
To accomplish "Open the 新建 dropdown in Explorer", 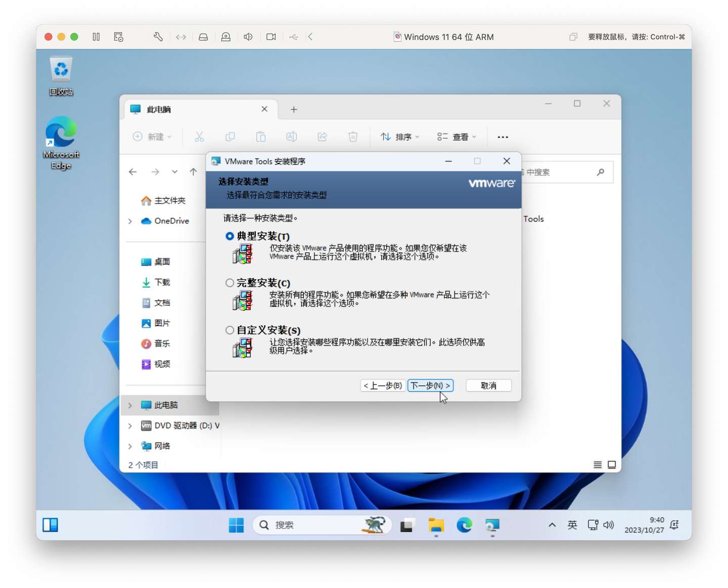I will [152, 137].
